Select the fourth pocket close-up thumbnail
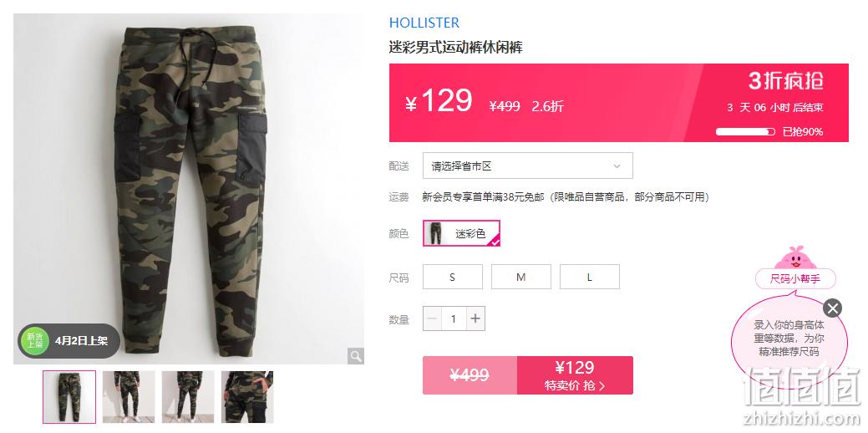Image resolution: width=868 pixels, height=433 pixels. (247, 396)
